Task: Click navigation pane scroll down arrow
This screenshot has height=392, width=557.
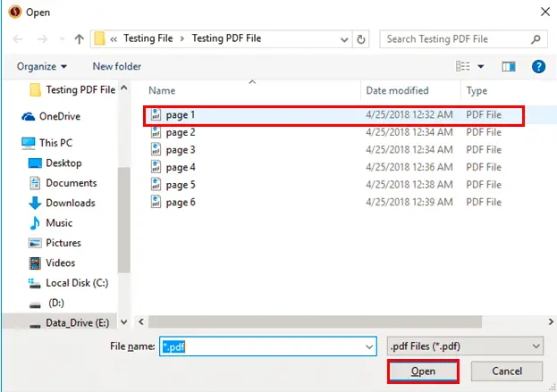Action: (x=123, y=321)
